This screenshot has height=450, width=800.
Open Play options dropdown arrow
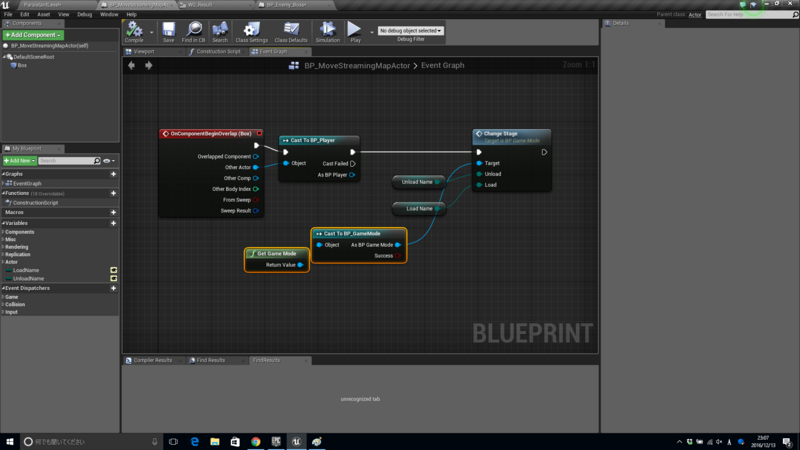(372, 32)
